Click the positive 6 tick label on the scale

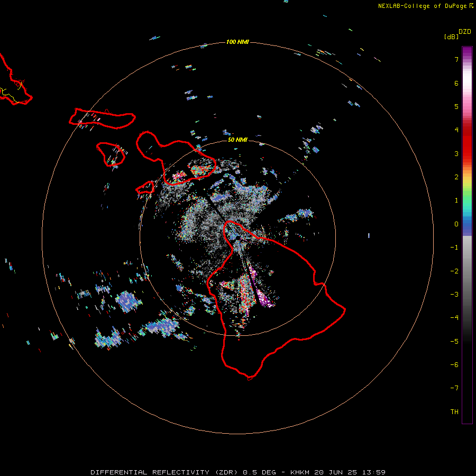click(x=456, y=83)
